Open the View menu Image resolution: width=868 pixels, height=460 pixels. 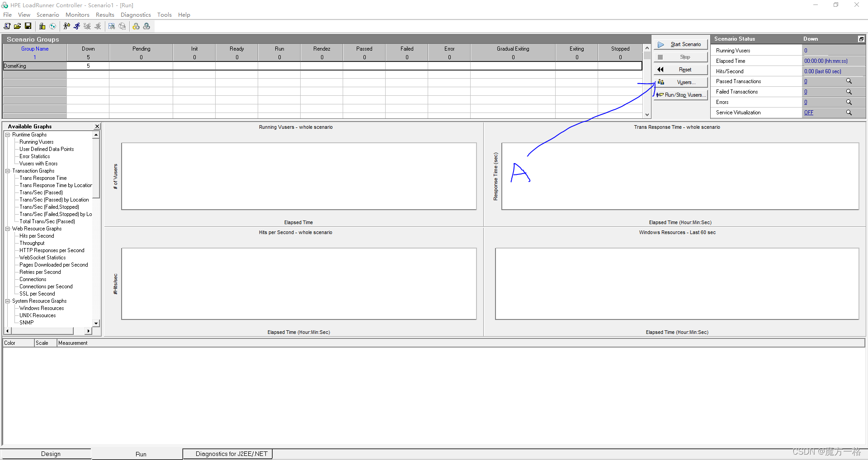[24, 15]
